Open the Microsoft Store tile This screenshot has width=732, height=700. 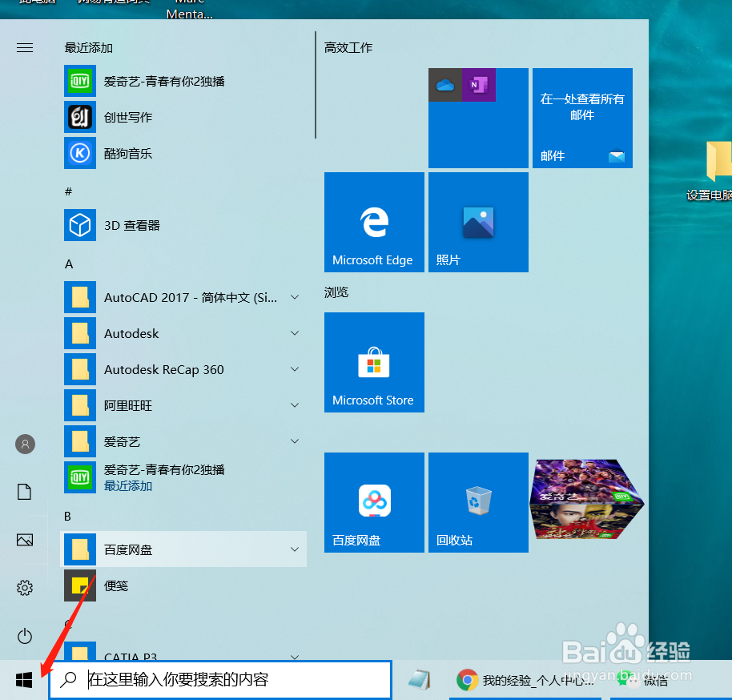click(374, 362)
